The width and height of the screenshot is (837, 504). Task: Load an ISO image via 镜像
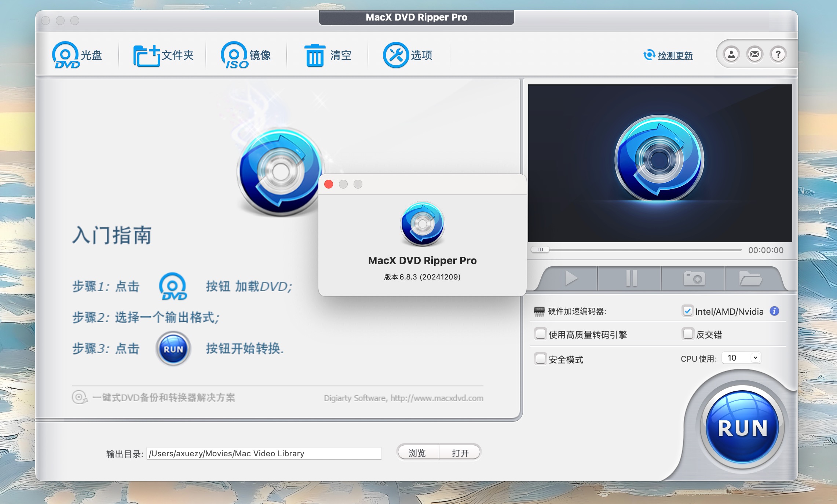tap(246, 55)
